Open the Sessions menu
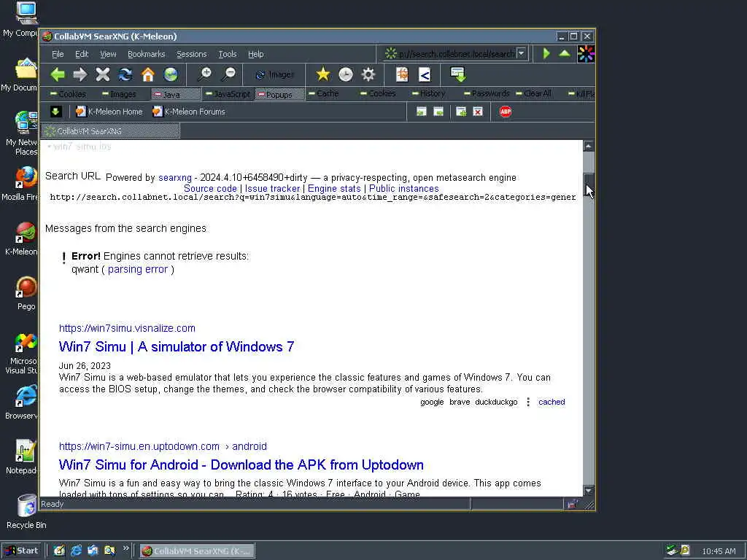Viewport: 747px width, 560px height. (x=192, y=54)
